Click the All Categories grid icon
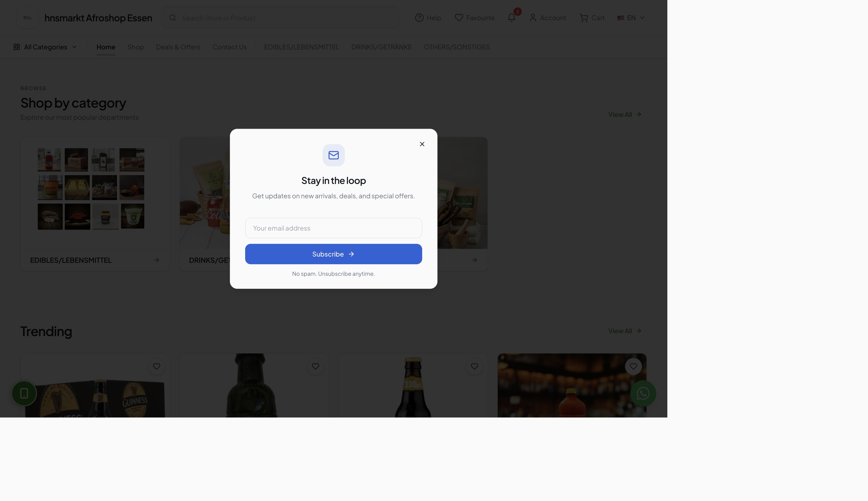Screen dimensions: 868x501 pos(16,47)
